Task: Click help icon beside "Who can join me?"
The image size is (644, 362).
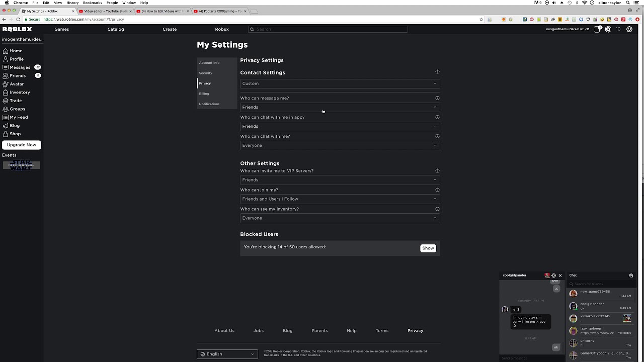Action: click(437, 190)
